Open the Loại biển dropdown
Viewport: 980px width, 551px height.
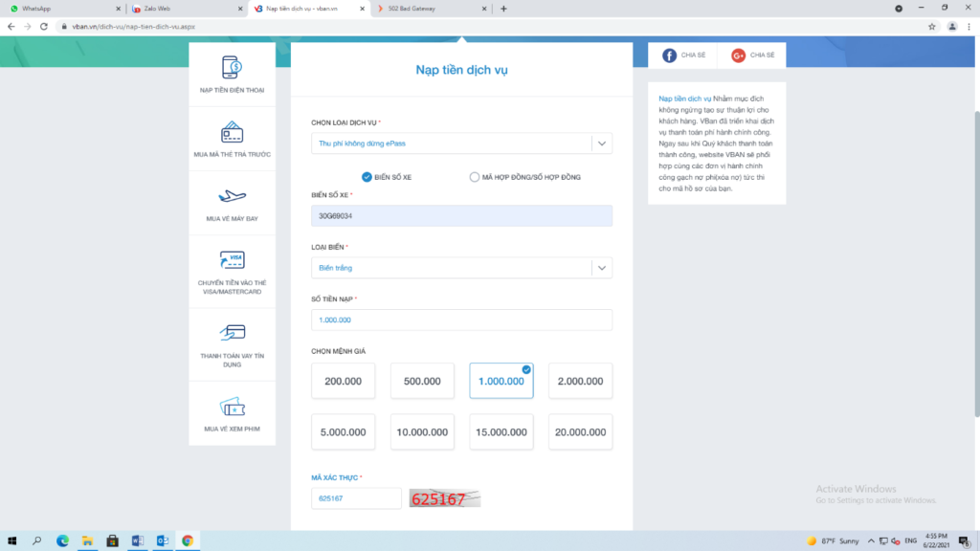[601, 268]
